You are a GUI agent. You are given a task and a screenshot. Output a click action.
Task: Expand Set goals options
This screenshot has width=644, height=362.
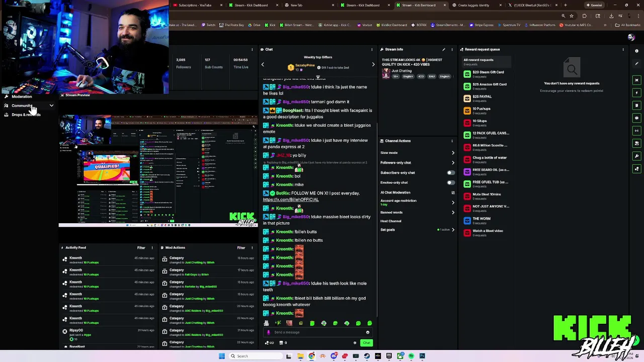point(453,230)
